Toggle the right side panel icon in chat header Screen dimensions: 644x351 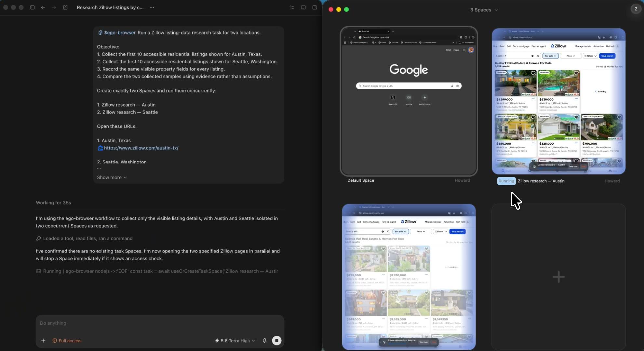click(x=315, y=7)
